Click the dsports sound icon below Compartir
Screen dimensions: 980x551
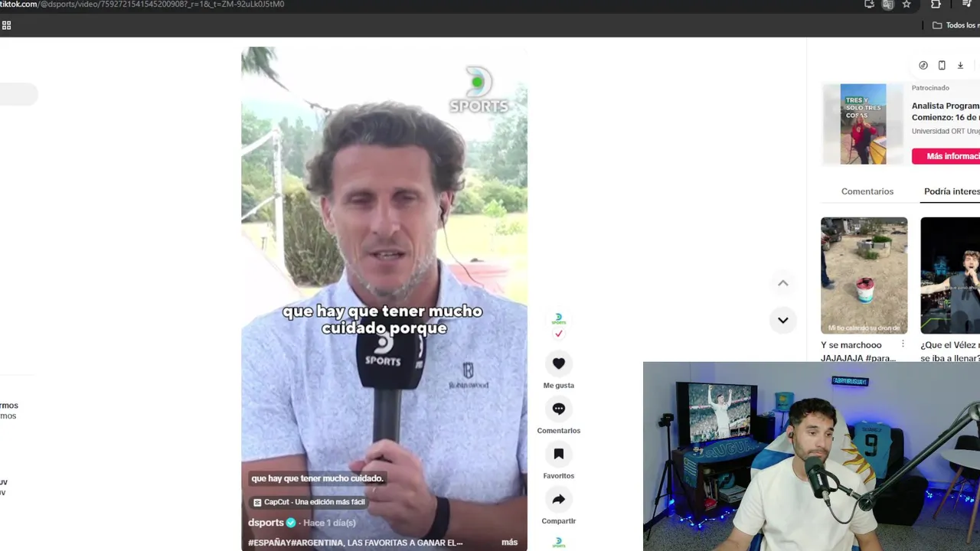pos(558,543)
